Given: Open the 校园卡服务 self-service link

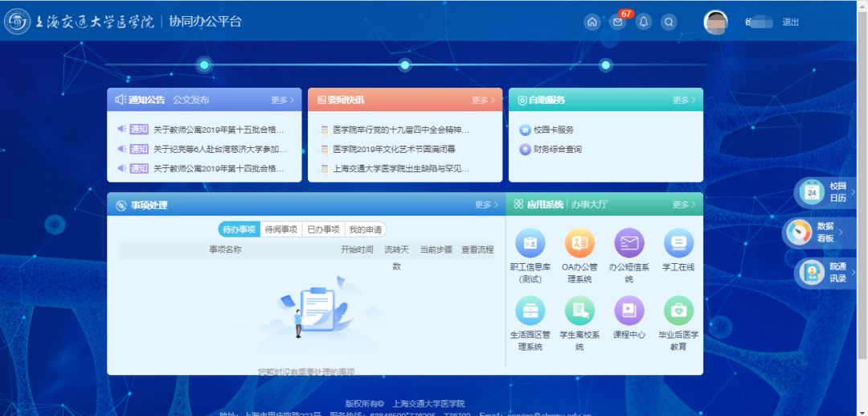Looking at the screenshot, I should pos(553,130).
